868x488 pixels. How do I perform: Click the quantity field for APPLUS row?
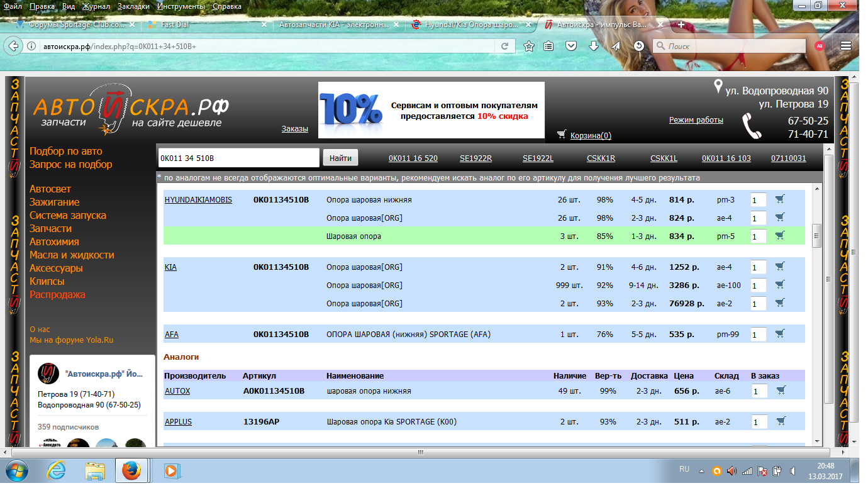coord(759,422)
